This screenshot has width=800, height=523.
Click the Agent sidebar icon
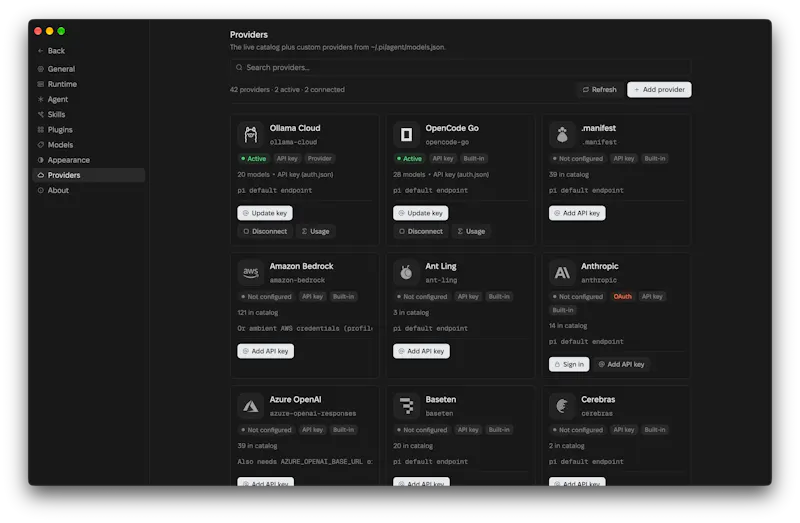point(40,99)
